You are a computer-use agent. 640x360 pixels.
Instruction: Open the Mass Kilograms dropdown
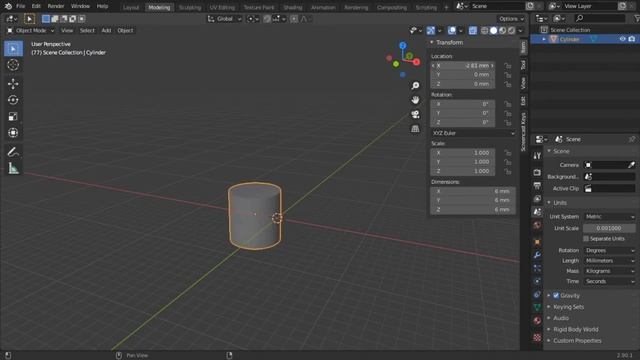click(x=609, y=271)
